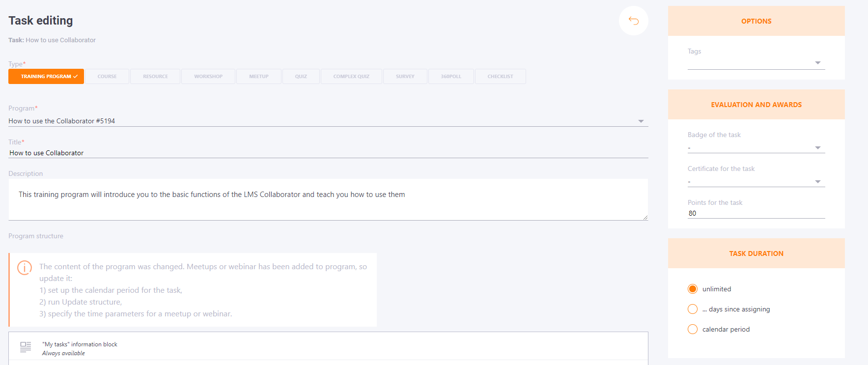Click the Description resize handle corner
This screenshot has height=365, width=868.
645,217
